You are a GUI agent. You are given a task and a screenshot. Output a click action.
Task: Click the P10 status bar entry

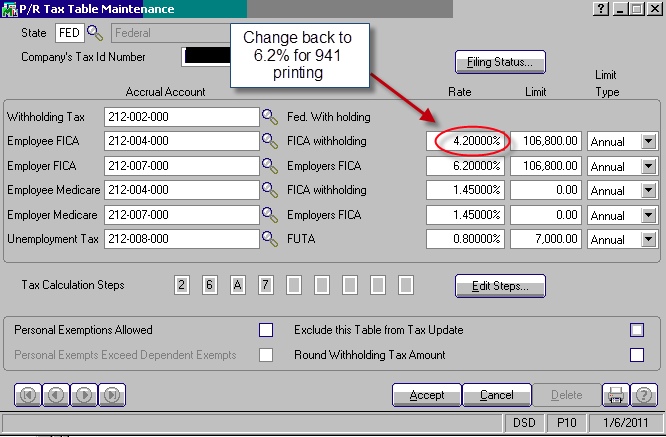click(567, 423)
